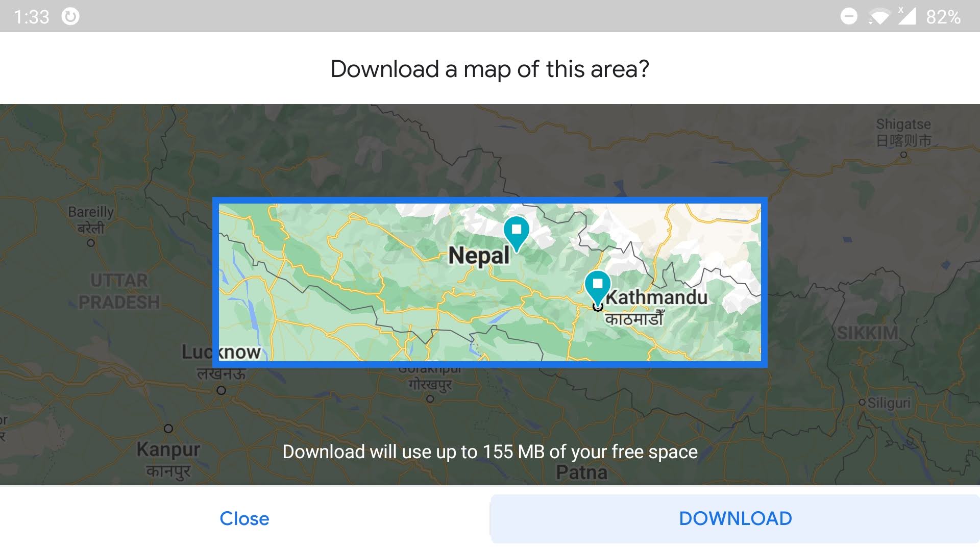
Task: Tap the UTTAR PRADESH region label
Action: pyautogui.click(x=119, y=291)
